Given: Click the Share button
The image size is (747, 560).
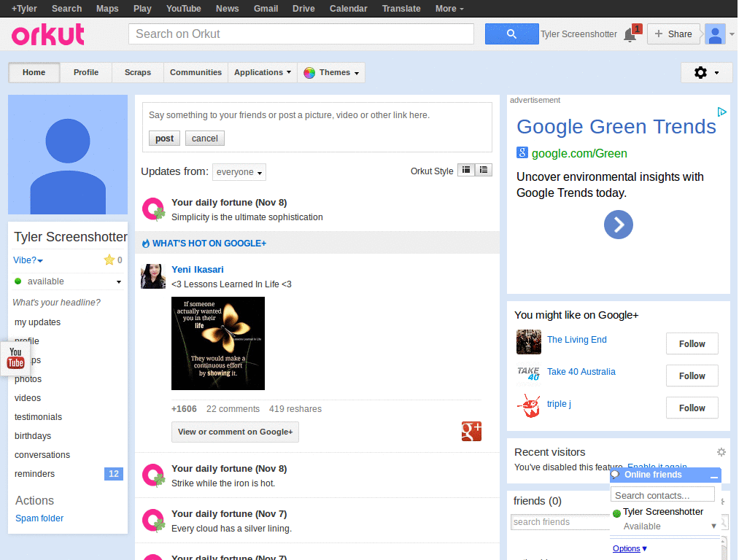Looking at the screenshot, I should pyautogui.click(x=673, y=34).
